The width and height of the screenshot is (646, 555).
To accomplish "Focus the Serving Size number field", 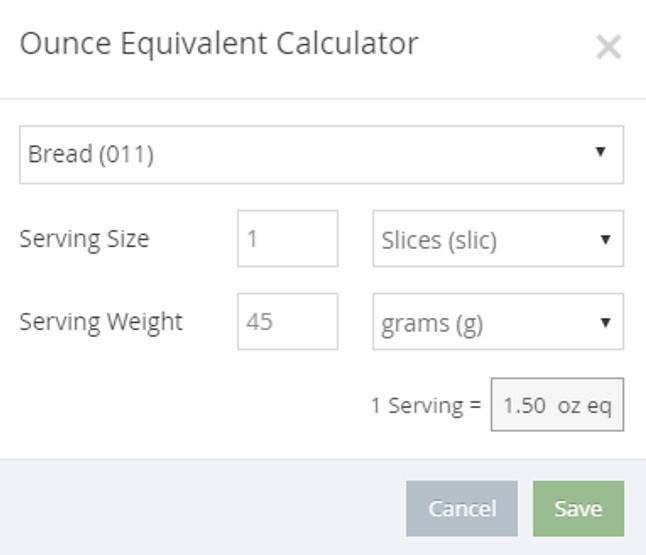I will pyautogui.click(x=287, y=239).
